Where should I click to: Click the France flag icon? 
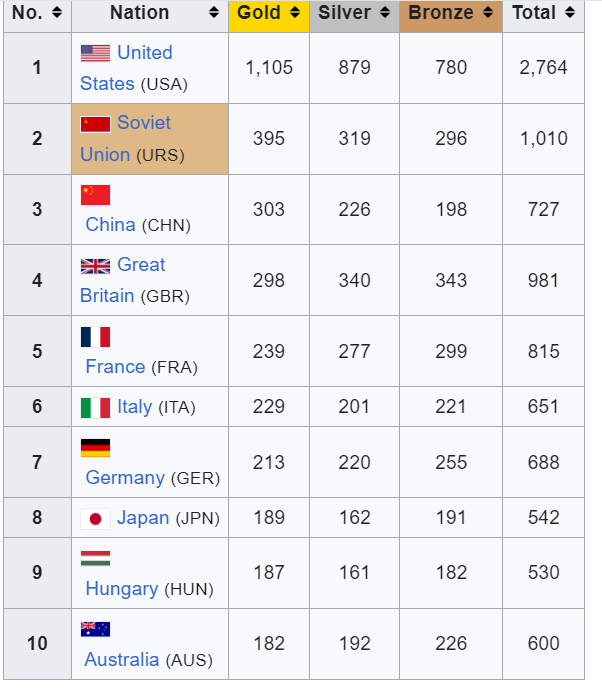tap(95, 337)
